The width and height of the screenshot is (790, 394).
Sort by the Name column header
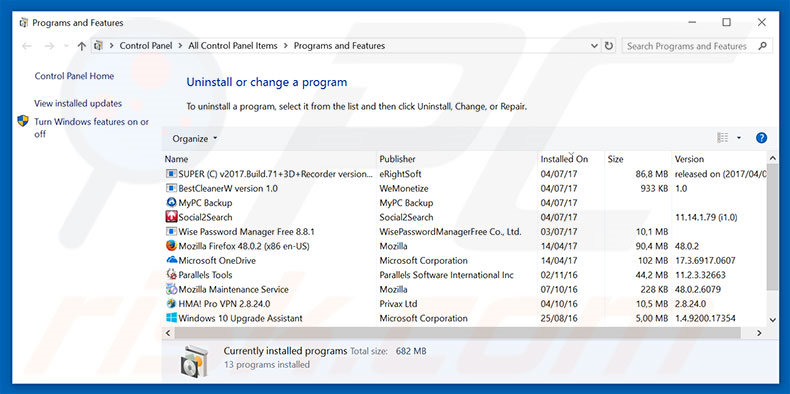pyautogui.click(x=270, y=159)
